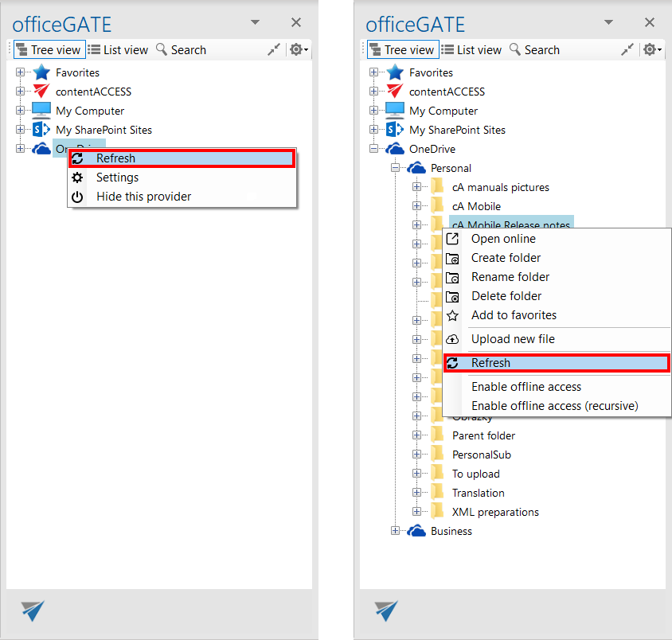This screenshot has height=640, width=672.
Task: Click Personal cloud icon in right panel
Action: click(416, 168)
